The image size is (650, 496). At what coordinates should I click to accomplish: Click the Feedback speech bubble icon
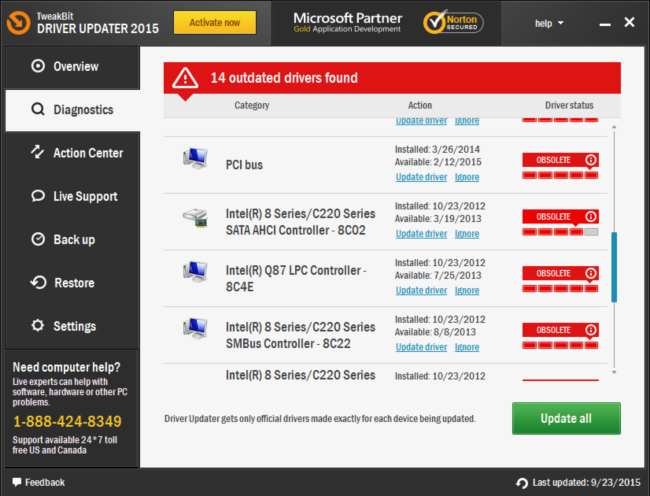click(x=17, y=482)
